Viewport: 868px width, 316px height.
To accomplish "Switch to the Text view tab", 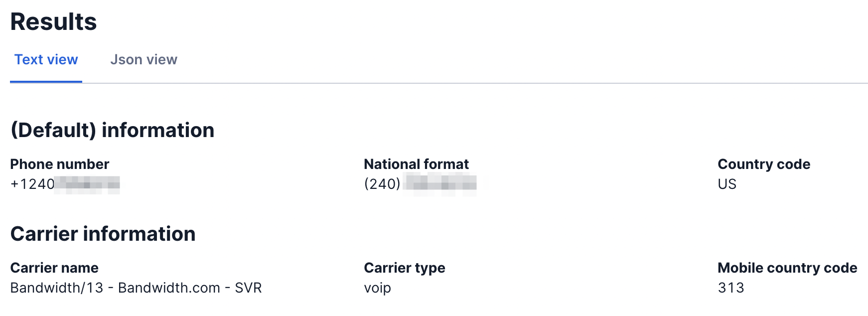I will [x=46, y=60].
